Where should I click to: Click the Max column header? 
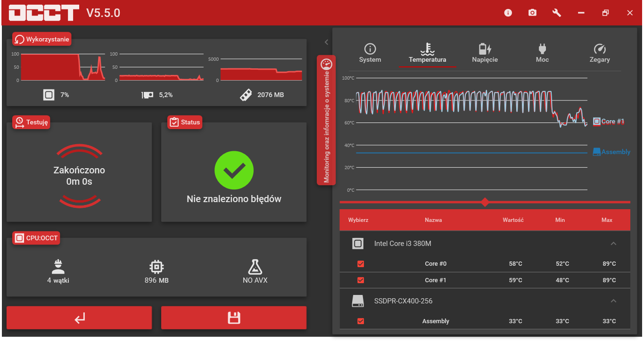607,220
